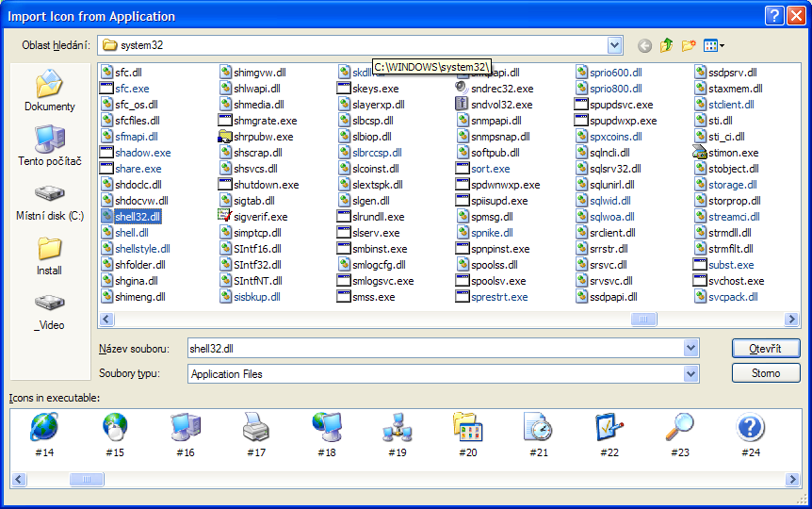
Task: Select the globe icon #14
Action: tap(43, 429)
